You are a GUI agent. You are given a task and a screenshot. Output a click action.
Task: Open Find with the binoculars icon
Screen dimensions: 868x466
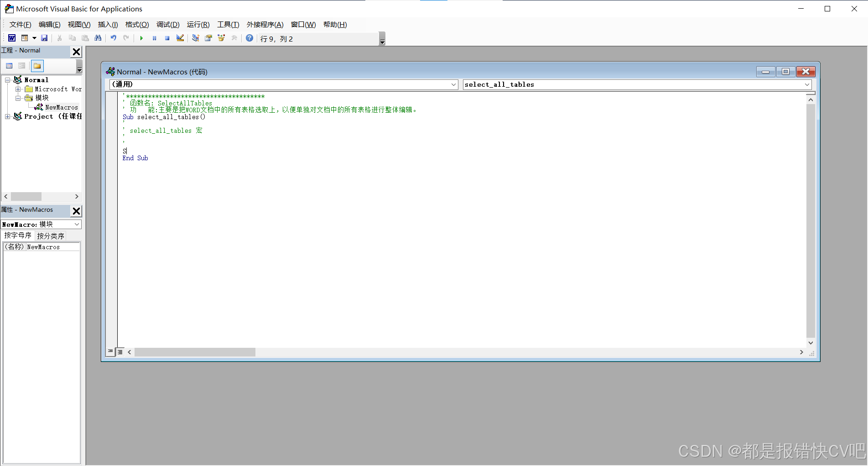(98, 38)
